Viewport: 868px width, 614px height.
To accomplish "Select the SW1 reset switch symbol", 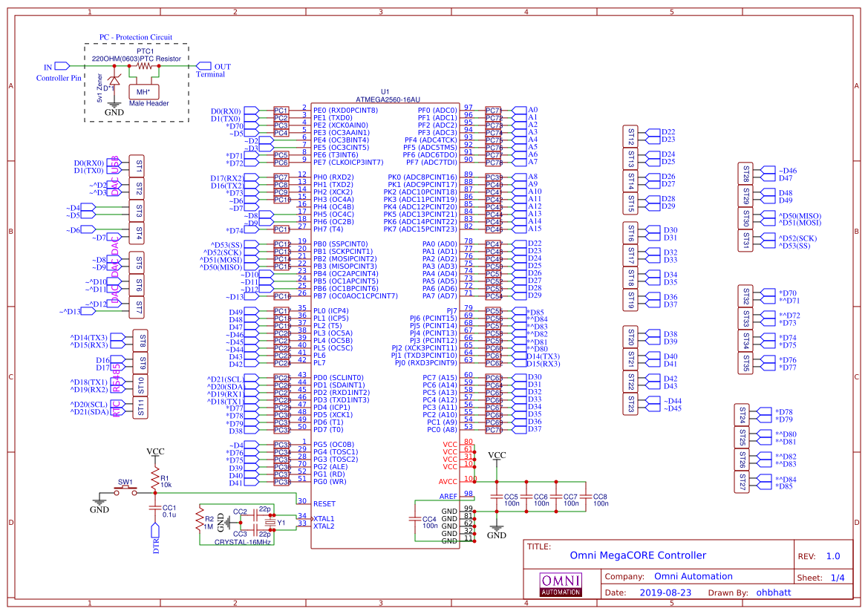I will 125,493.
